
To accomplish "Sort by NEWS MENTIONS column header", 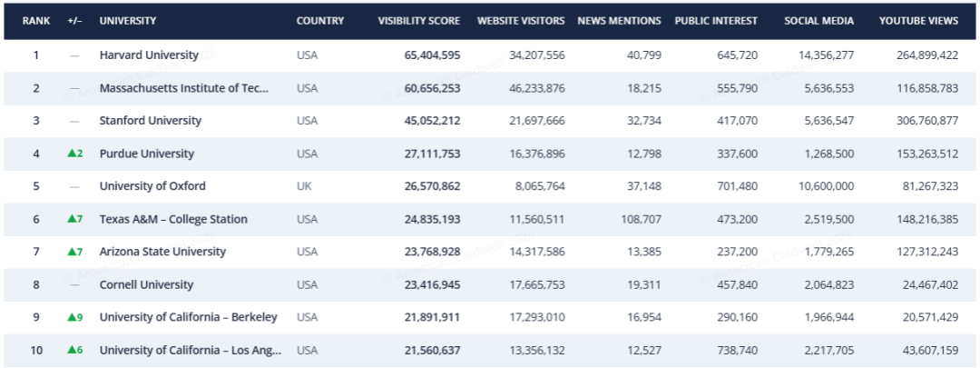I will click(620, 21).
